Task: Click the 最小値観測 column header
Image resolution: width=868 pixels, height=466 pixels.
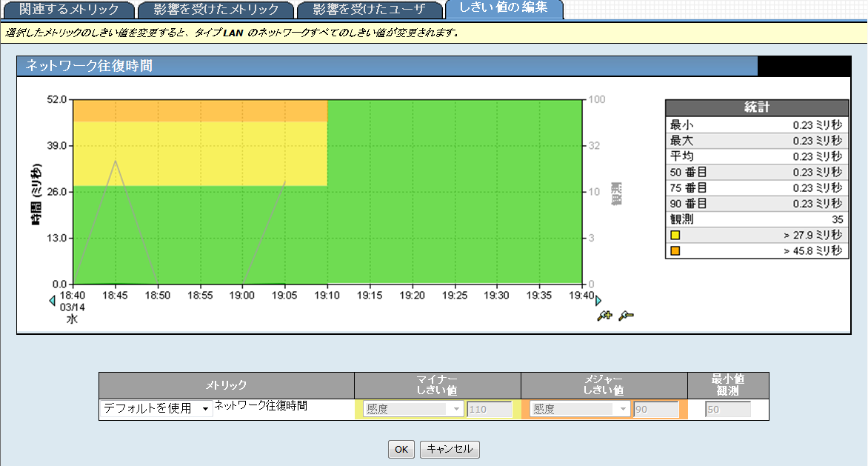Action: 728,385
